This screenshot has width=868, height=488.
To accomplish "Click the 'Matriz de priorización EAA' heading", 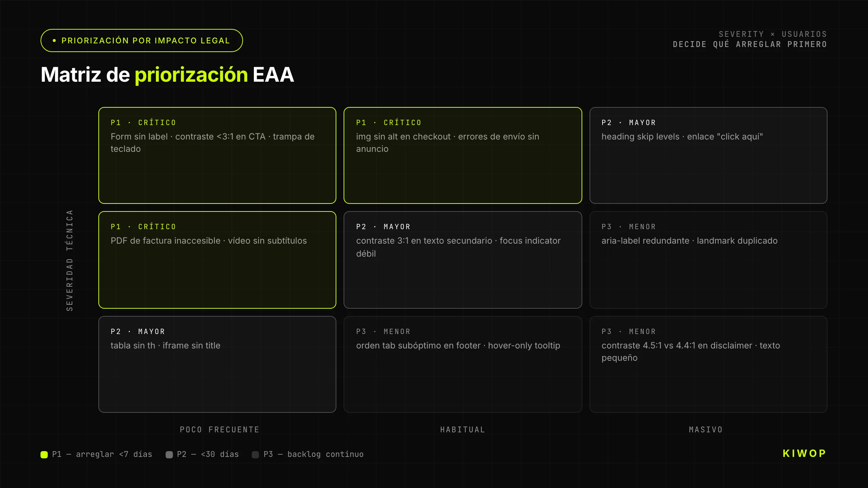I will click(x=167, y=74).
